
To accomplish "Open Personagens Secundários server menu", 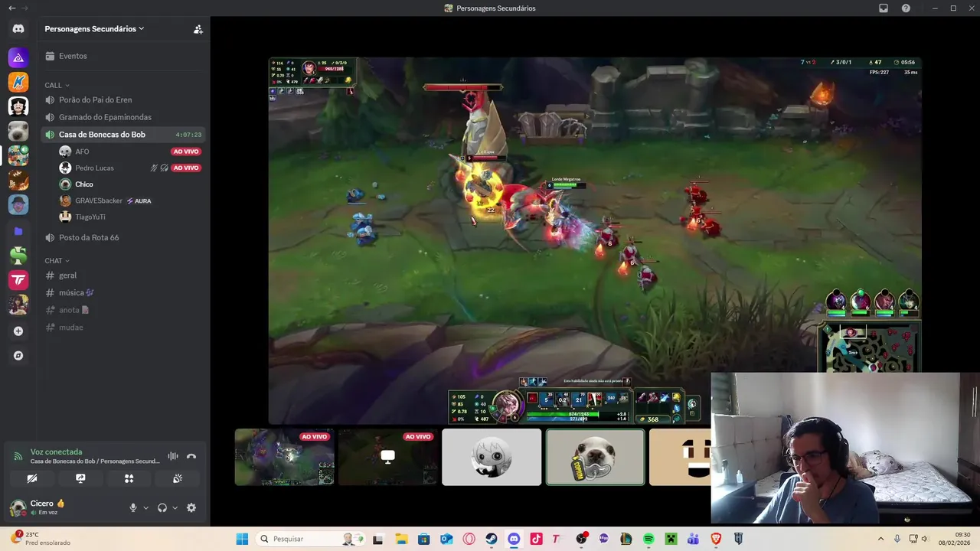I will (x=94, y=29).
